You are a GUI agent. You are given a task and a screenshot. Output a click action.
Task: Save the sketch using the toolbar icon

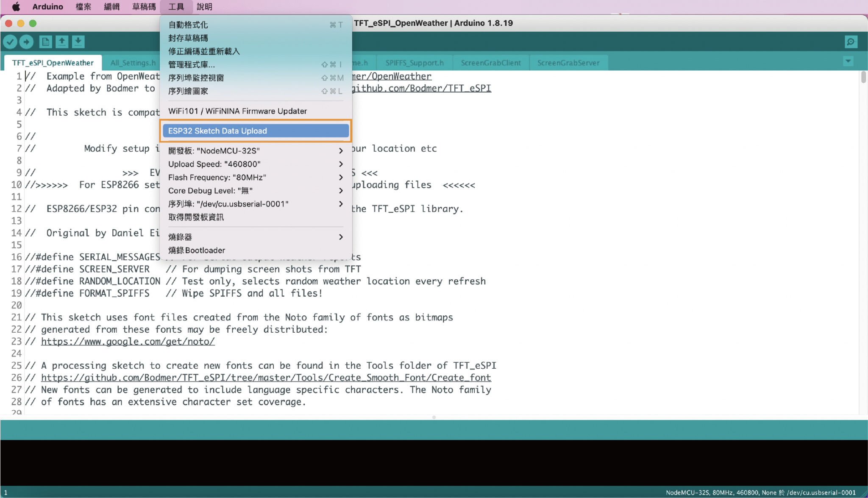(78, 42)
